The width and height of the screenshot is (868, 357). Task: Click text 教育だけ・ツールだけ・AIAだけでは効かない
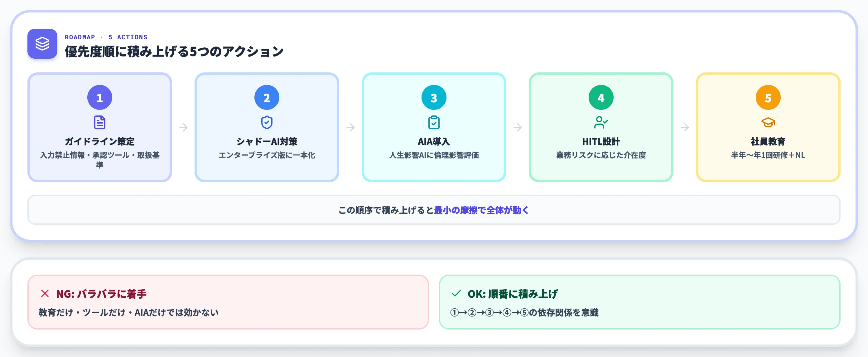128,312
